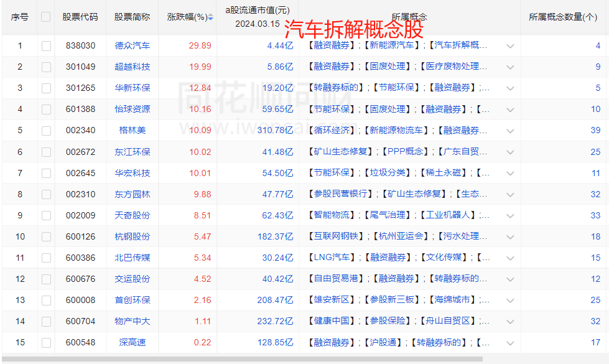
Task: Select all rows via the header checkbox
Action: pos(45,17)
